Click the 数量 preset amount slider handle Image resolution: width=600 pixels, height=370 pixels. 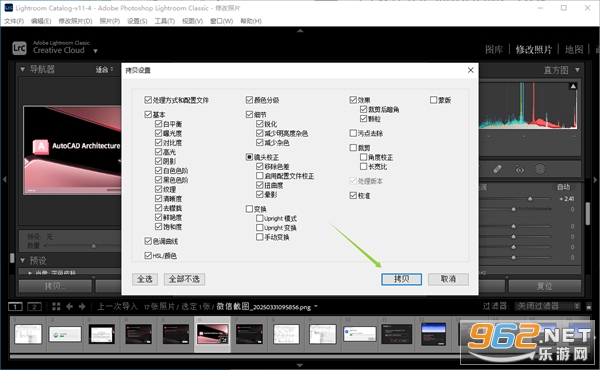[93, 246]
